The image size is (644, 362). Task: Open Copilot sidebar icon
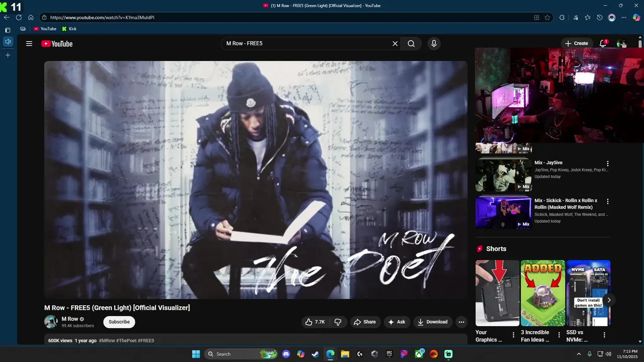click(636, 17)
